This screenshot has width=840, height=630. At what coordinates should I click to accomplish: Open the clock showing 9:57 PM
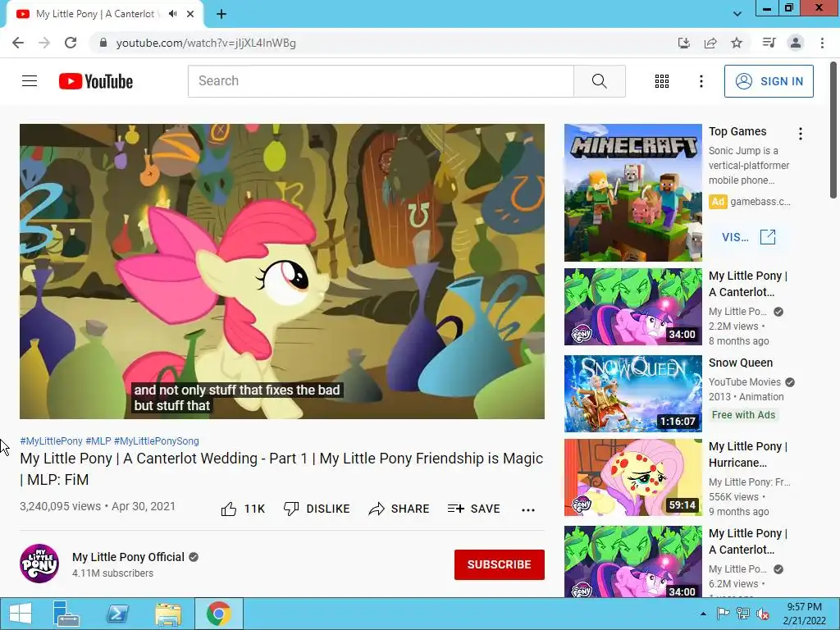pos(804,614)
